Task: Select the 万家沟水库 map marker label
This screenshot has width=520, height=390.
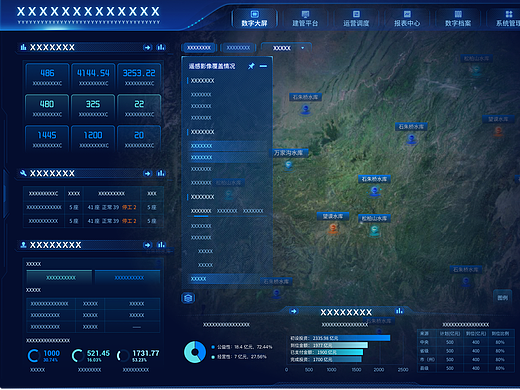Action: click(x=288, y=153)
